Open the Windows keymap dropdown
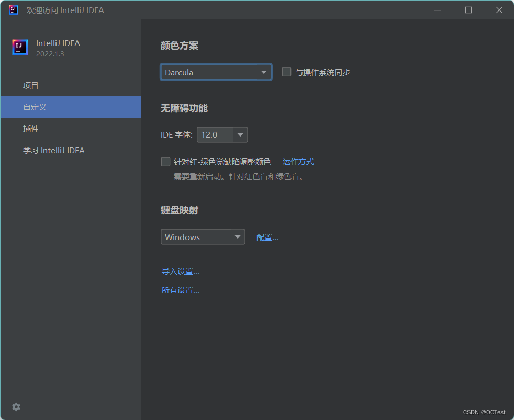Viewport: 514px width, 420px height. click(203, 237)
